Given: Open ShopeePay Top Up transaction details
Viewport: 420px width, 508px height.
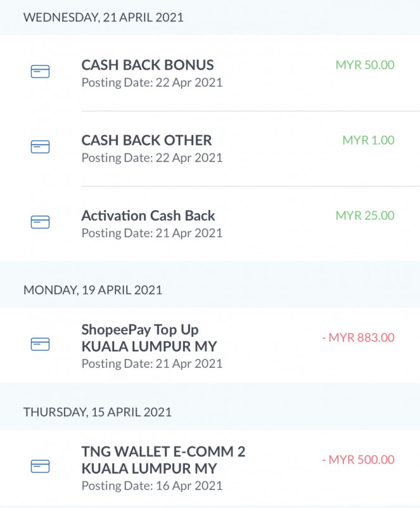Looking at the screenshot, I should tap(140, 330).
